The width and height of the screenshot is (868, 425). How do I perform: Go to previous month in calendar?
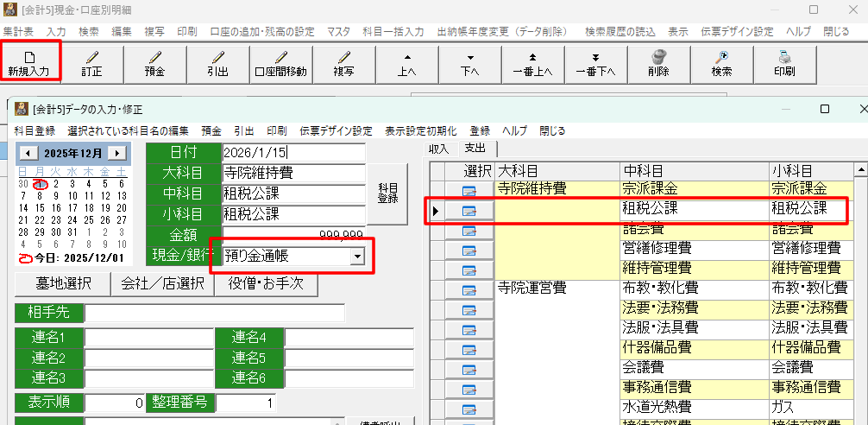(x=28, y=153)
